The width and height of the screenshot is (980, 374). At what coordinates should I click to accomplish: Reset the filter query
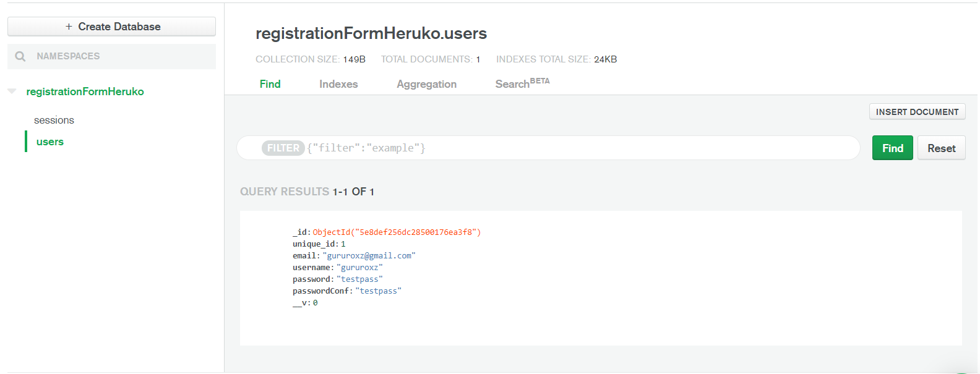click(941, 148)
